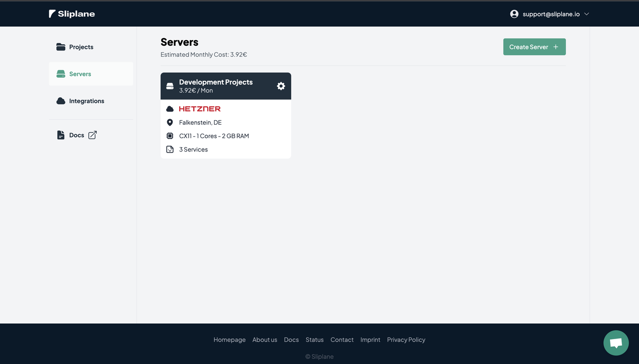The image size is (639, 364).
Task: Open the support@sliplane.io account menu
Action: [550, 14]
